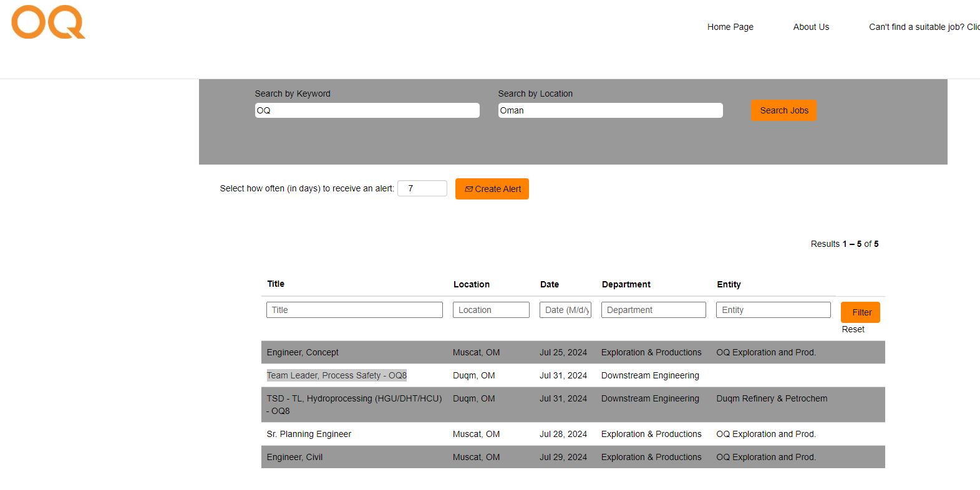Open the Engineer, Civil job
The height and width of the screenshot is (490, 980).
294,457
